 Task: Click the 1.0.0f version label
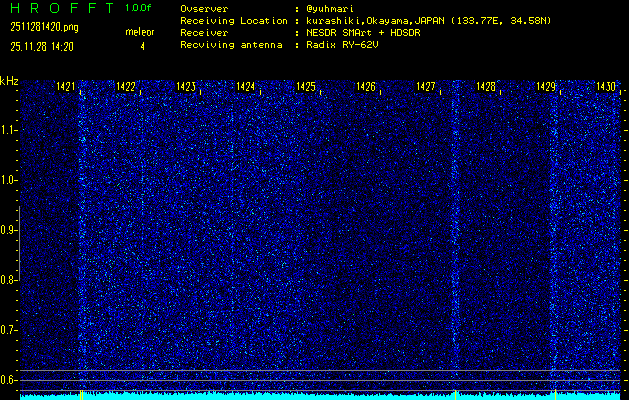click(138, 8)
